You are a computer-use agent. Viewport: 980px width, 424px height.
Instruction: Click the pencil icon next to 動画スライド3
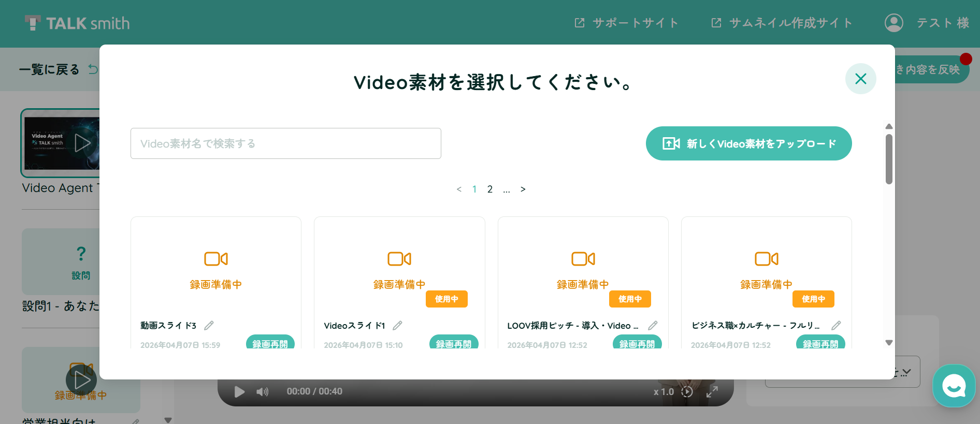[x=209, y=326]
